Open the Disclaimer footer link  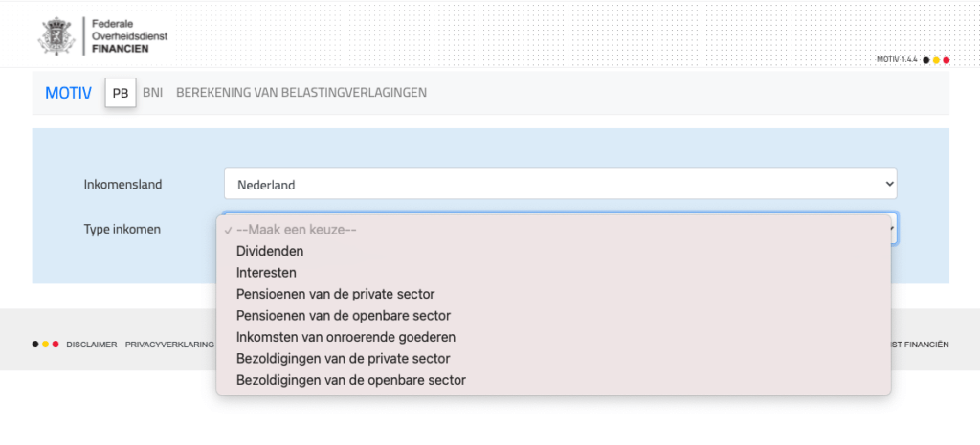tap(91, 345)
